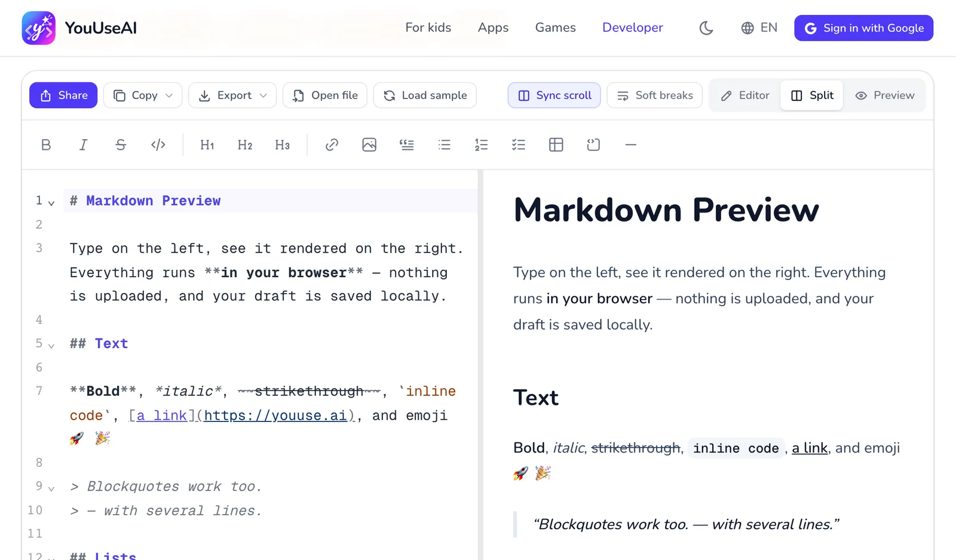
Task: Insert Heading 2 with the H2 icon
Action: tap(245, 144)
